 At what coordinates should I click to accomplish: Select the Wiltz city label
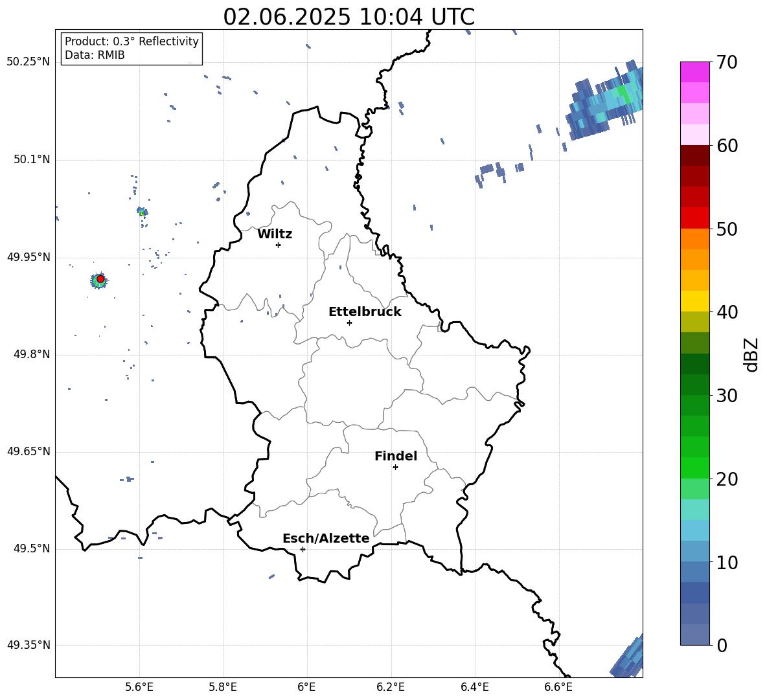(x=275, y=234)
